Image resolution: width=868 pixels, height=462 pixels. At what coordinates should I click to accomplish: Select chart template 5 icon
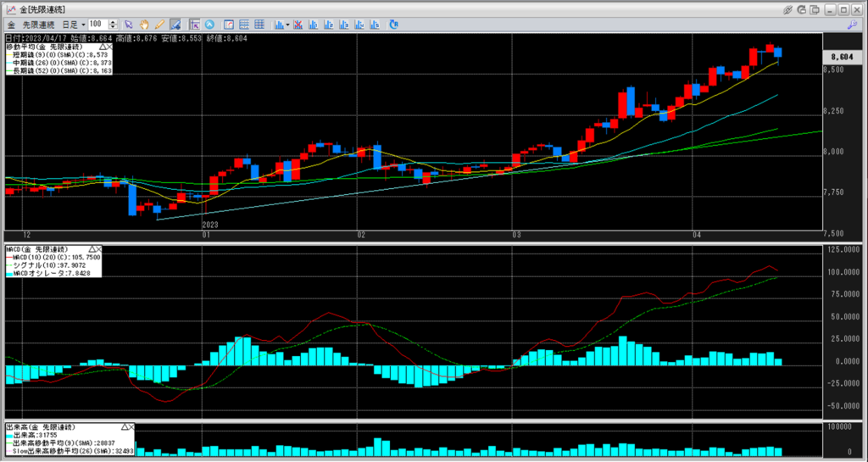pos(376,25)
